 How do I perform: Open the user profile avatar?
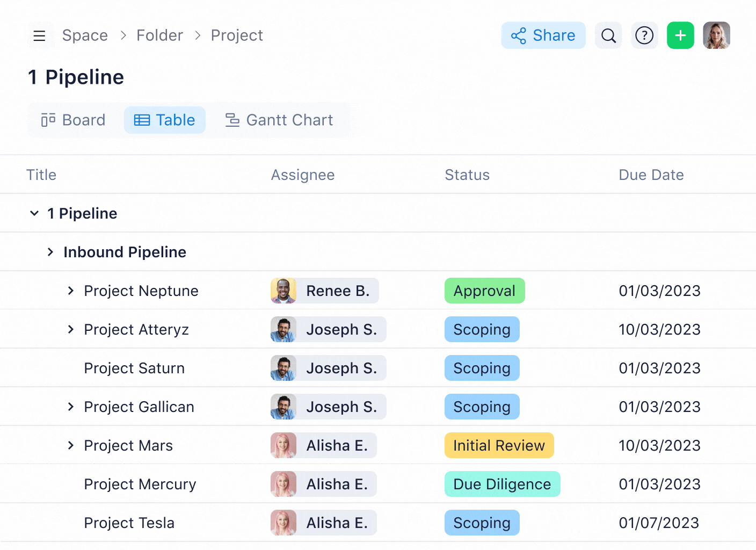pyautogui.click(x=716, y=35)
